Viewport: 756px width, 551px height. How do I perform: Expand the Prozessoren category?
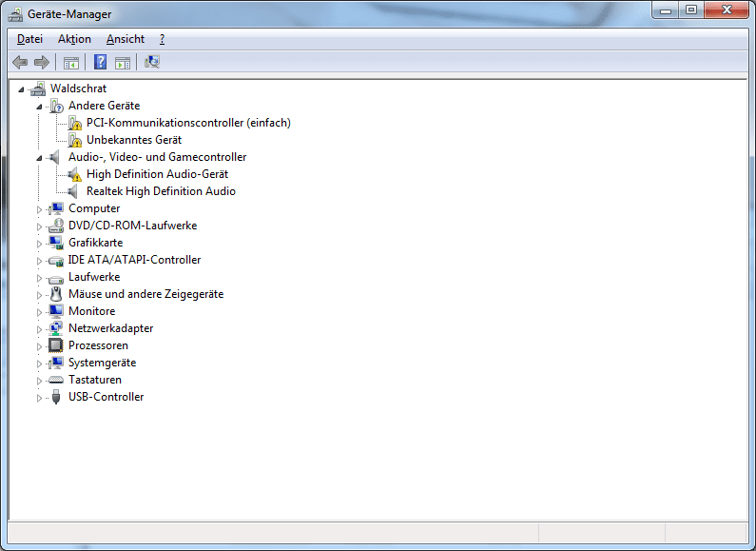tap(39, 346)
